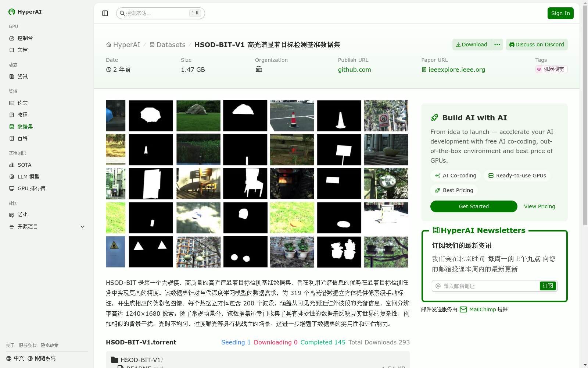The image size is (588, 368).
Task: Click the rock on grass thumbnail
Action: (198, 116)
